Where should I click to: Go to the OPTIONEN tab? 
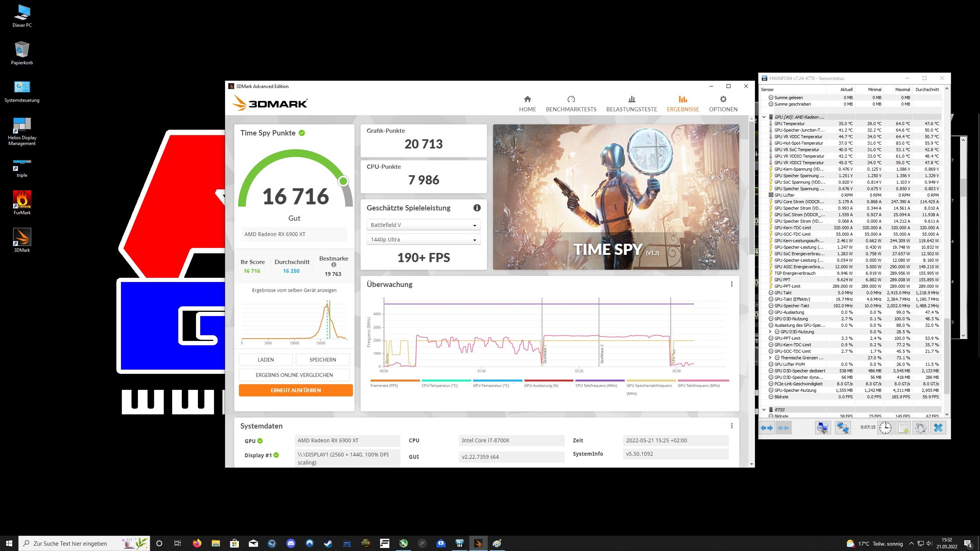pos(723,104)
